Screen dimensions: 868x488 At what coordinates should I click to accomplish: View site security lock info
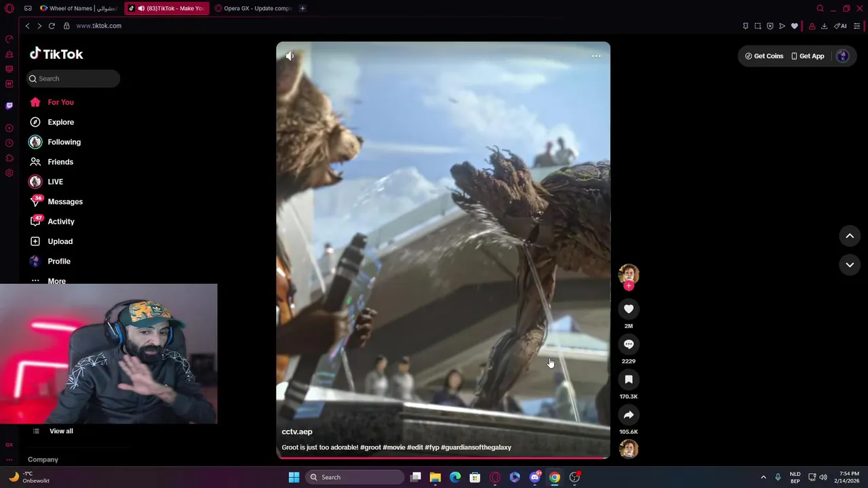[66, 26]
